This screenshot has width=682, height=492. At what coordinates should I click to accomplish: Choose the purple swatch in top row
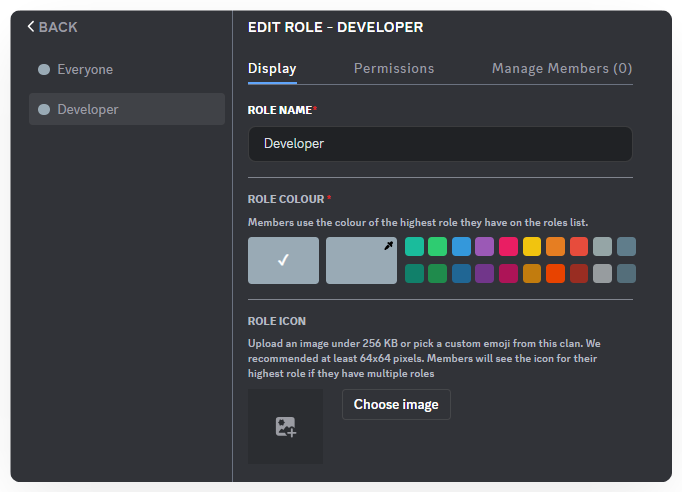484,247
